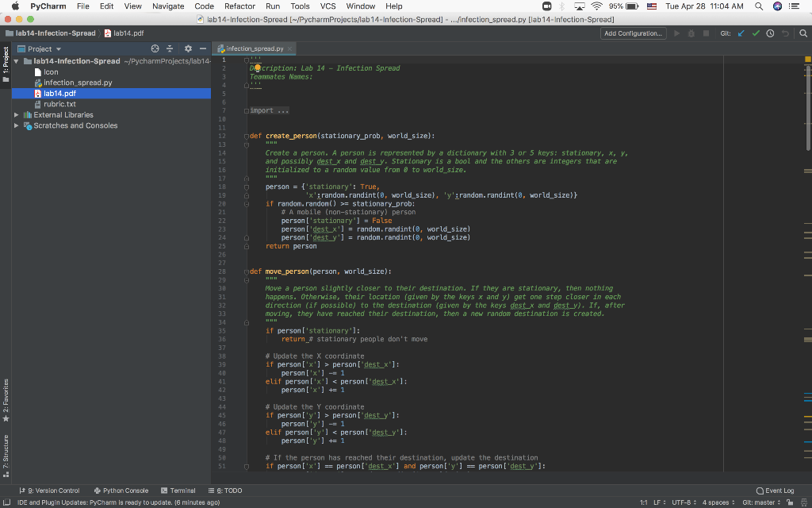812x508 pixels.
Task: Click the Add Configuration button
Action: [x=633, y=33]
